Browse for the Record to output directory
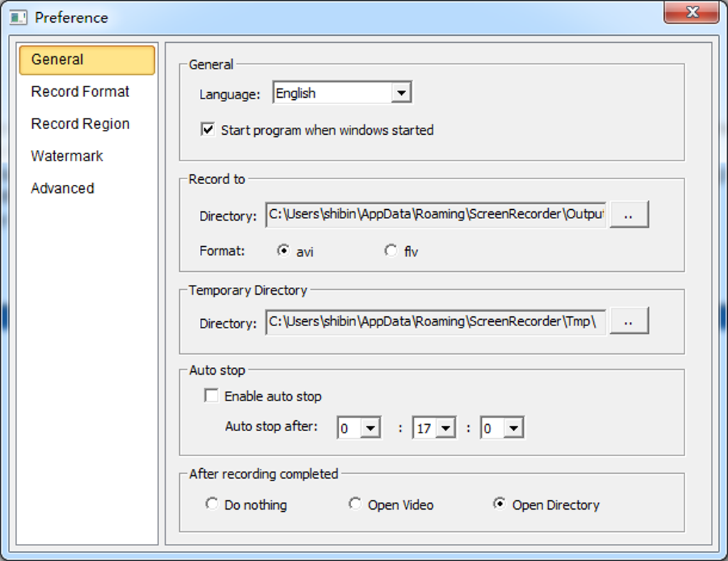728x561 pixels. [629, 215]
